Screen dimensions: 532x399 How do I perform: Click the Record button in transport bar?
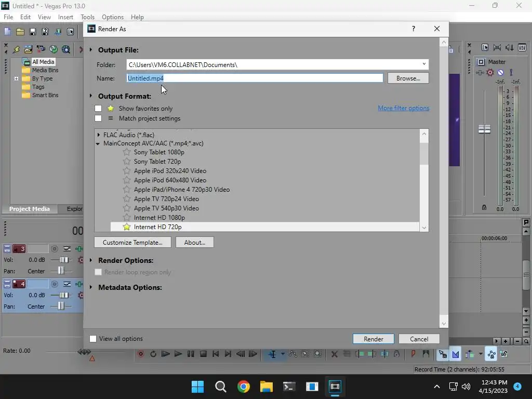[140, 354]
